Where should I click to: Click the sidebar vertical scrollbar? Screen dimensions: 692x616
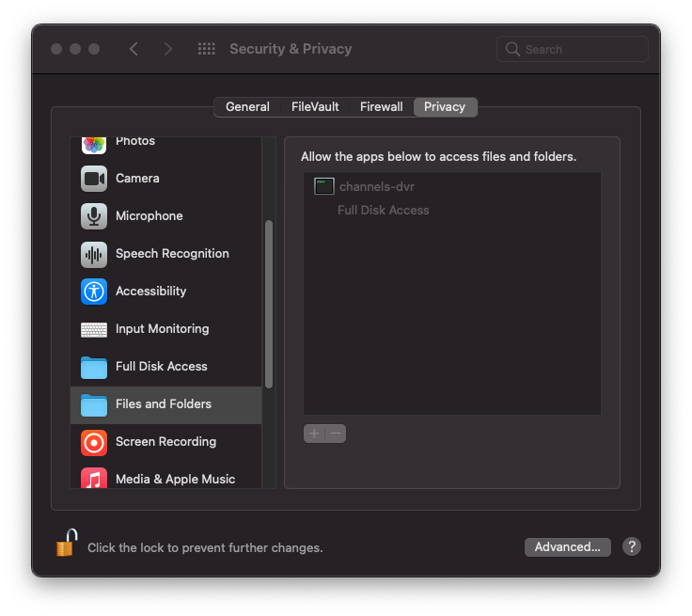tap(269, 303)
